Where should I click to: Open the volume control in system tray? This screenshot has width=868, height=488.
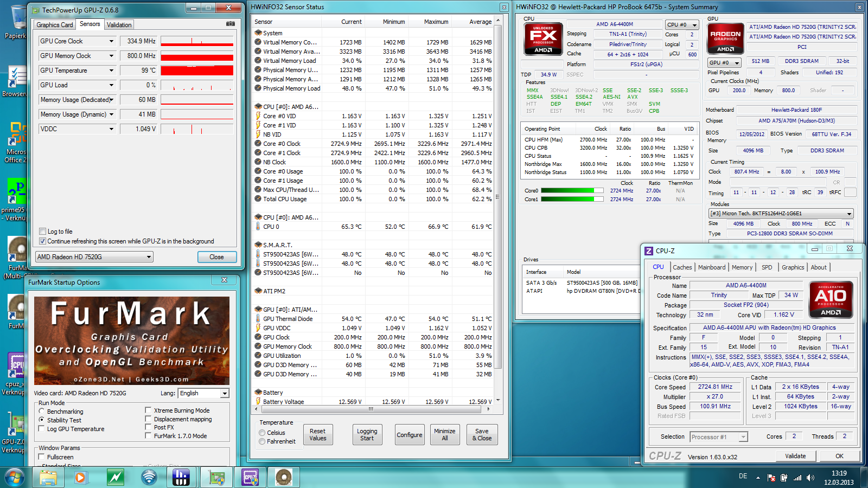(810, 478)
